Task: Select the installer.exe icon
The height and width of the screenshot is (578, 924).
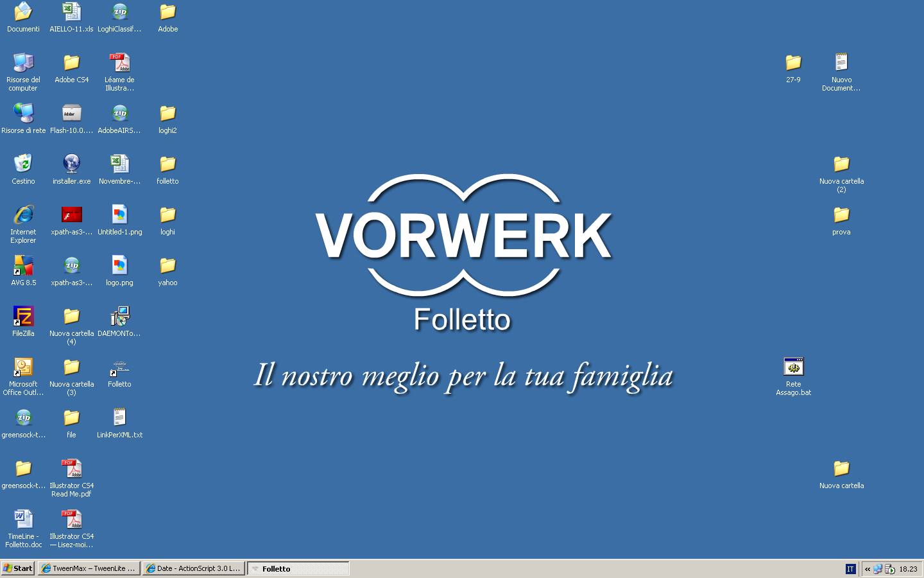Action: tap(71, 164)
